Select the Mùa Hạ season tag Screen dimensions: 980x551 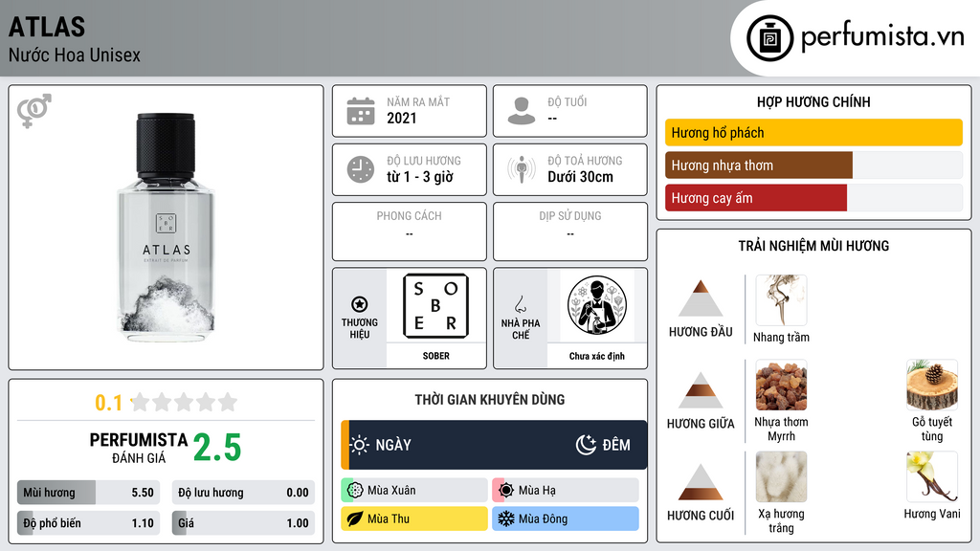566,491
